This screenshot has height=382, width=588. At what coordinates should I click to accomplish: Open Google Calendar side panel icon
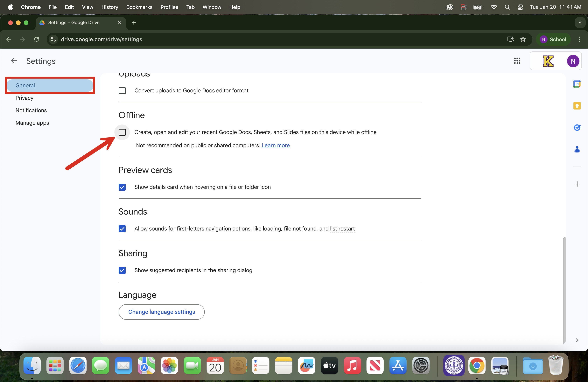(577, 84)
